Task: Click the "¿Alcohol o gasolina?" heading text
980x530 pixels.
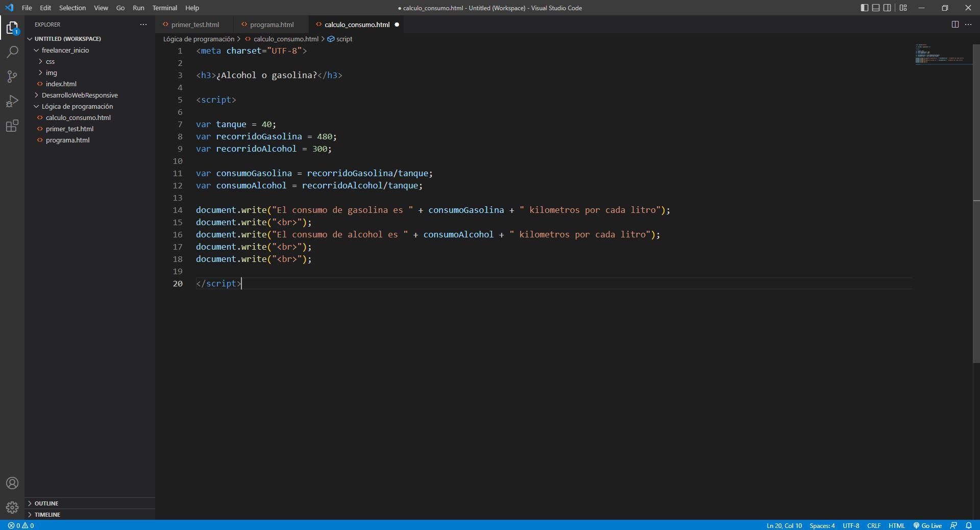Action: 267,75
